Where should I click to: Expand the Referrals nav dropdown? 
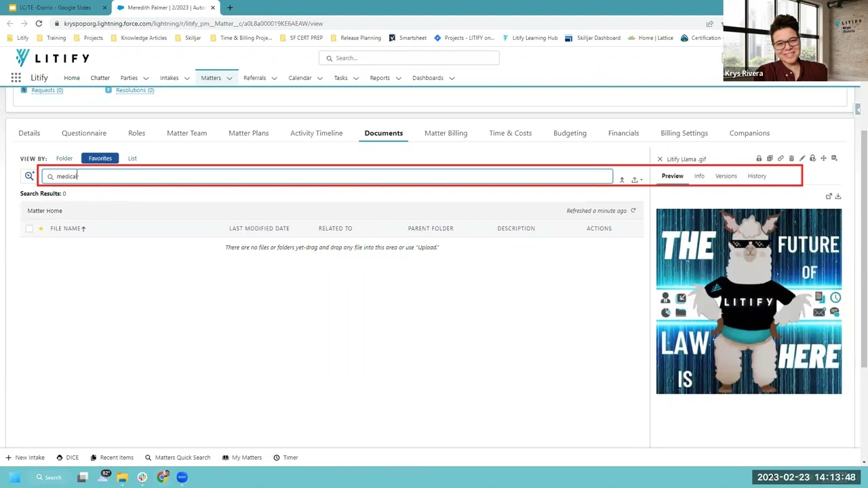click(274, 79)
